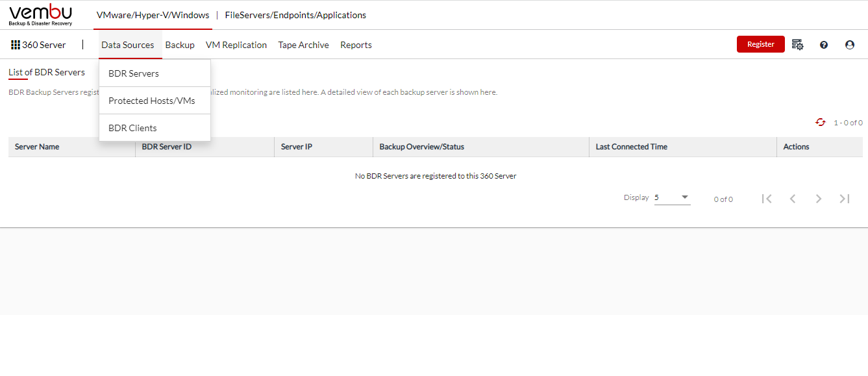Open the VM Replication menu
868x376 pixels.
coord(236,45)
